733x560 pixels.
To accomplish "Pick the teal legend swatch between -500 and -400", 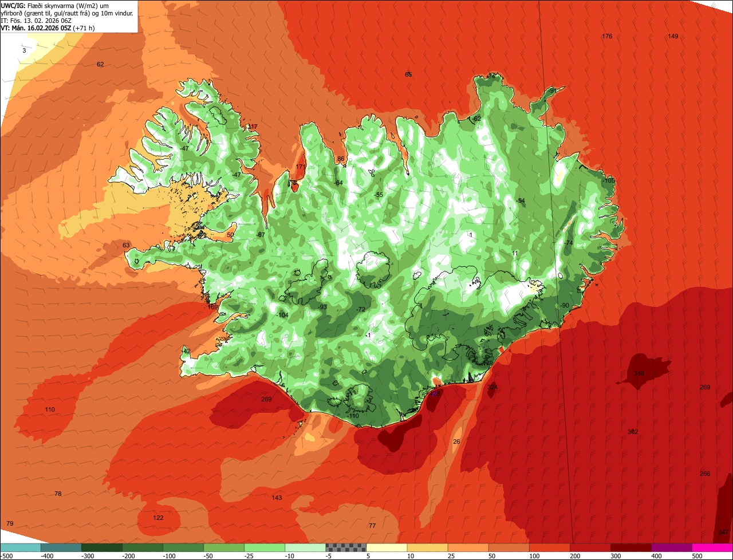I will point(61,548).
